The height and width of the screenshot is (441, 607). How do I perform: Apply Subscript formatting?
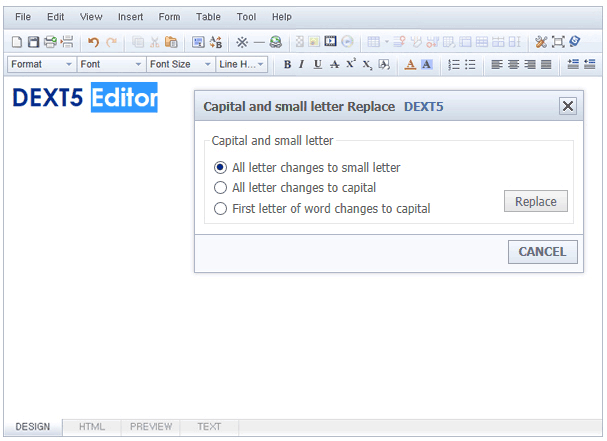point(367,65)
